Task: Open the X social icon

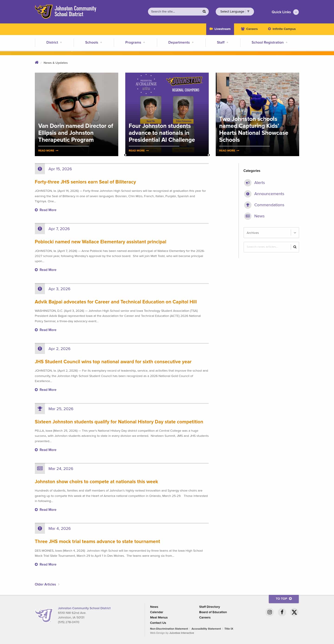Action: (x=294, y=612)
